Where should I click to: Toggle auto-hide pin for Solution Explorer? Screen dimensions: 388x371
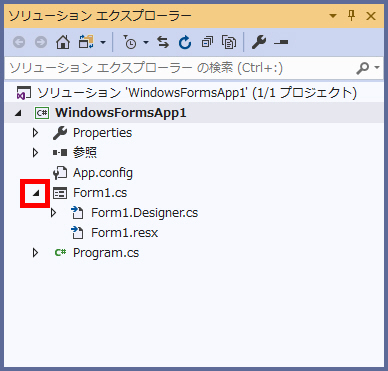coord(351,15)
